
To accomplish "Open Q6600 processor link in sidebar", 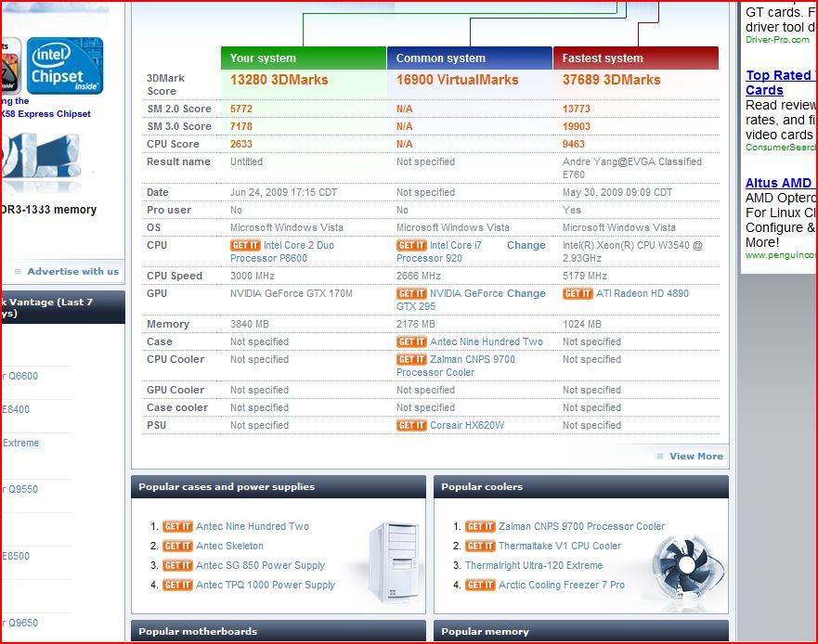I will tap(20, 376).
